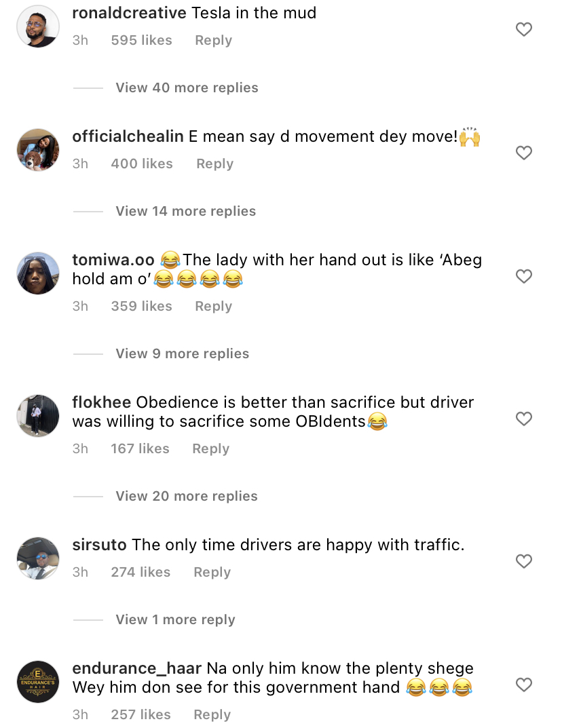The height and width of the screenshot is (728, 562).
Task: View the '595 likes' list
Action: 141,40
